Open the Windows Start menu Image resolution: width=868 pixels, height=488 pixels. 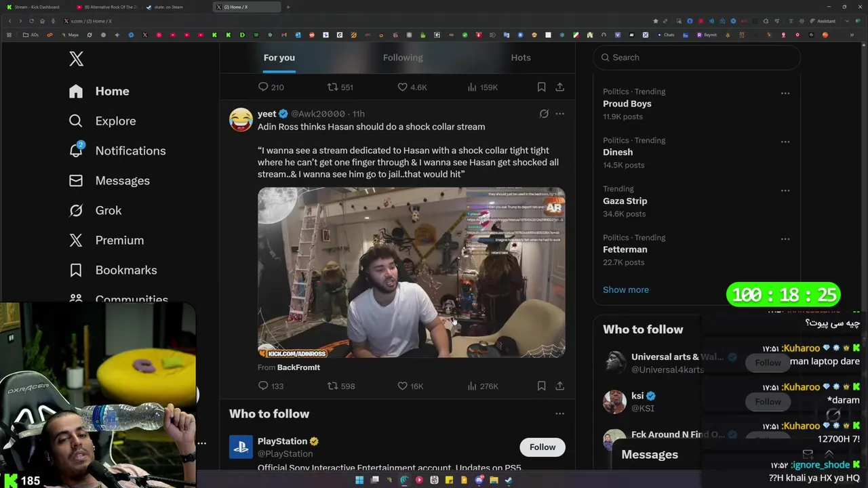click(359, 481)
